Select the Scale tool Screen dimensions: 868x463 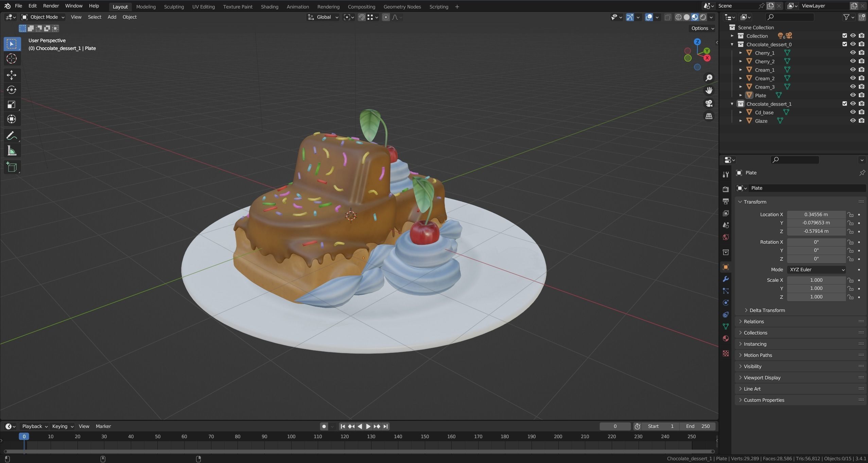point(12,104)
